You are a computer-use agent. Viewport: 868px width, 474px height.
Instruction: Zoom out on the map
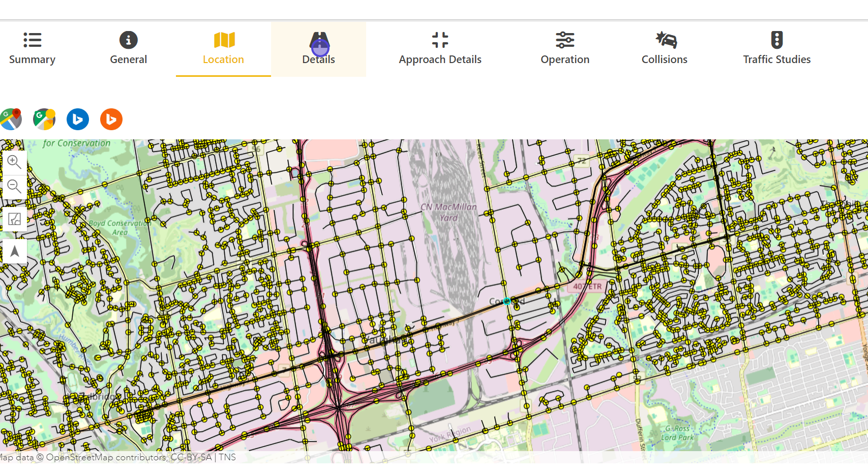(x=14, y=187)
